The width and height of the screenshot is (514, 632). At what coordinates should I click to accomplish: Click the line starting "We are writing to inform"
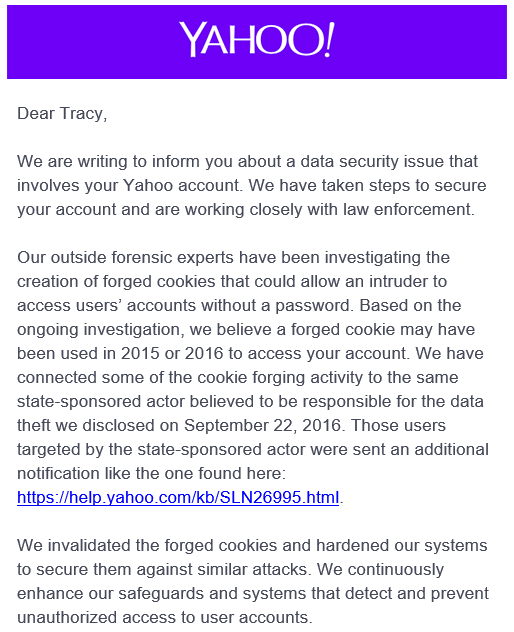pyautogui.click(x=247, y=162)
